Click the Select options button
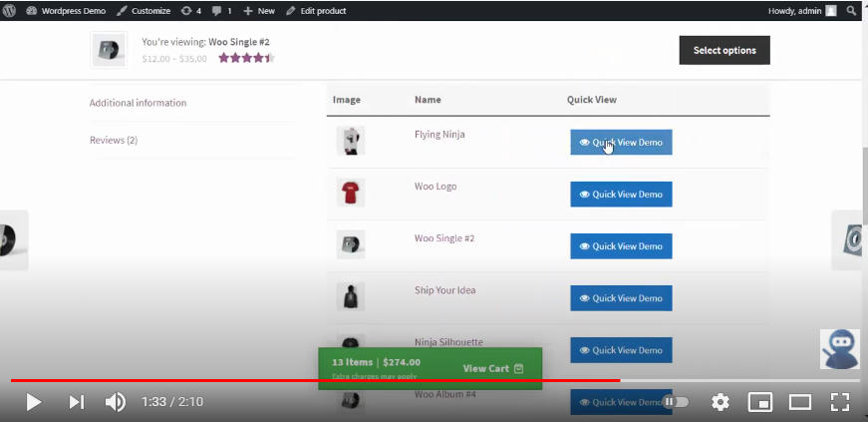This screenshot has width=868, height=422. coord(724,50)
